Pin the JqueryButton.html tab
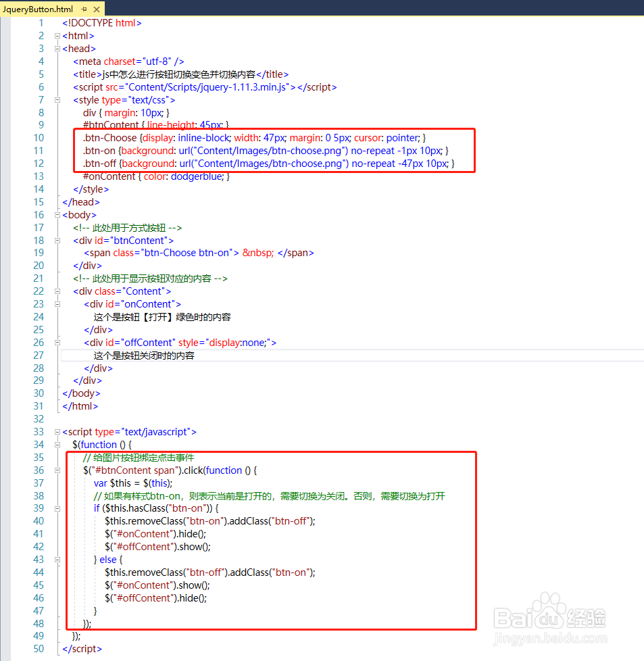The height and width of the screenshot is (661, 644). click(84, 9)
